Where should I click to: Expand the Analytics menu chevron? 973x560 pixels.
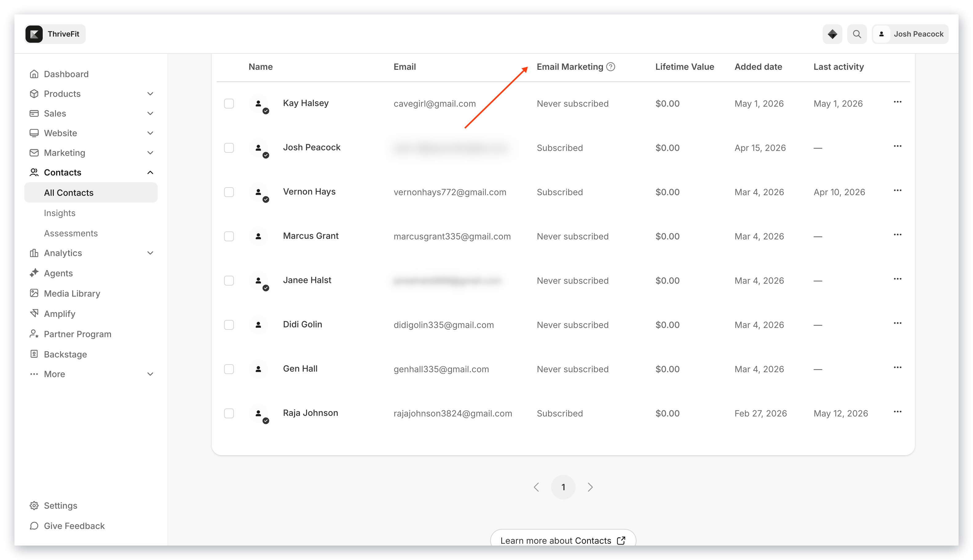tap(150, 253)
